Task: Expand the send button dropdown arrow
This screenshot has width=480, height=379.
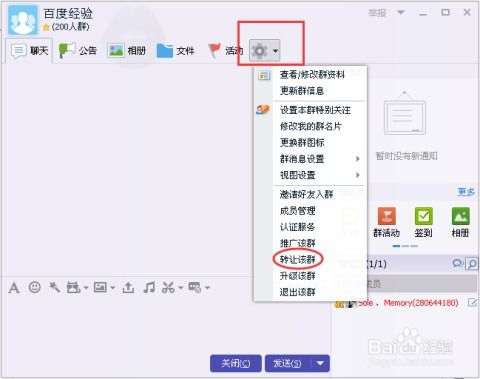Action: 320,363
